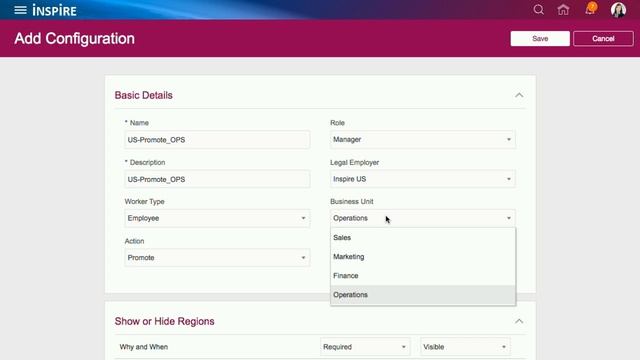The height and width of the screenshot is (360, 640).
Task: Cancel adding configuration
Action: [x=603, y=39]
